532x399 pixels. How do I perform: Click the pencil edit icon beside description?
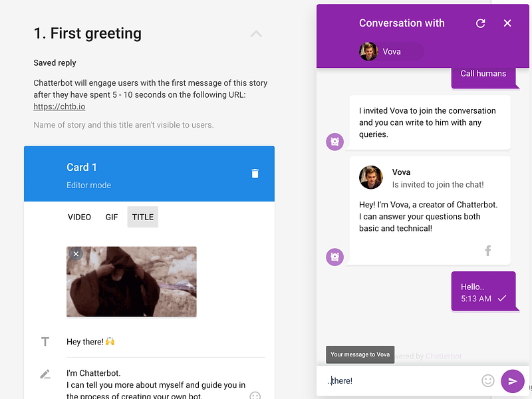pyautogui.click(x=45, y=374)
